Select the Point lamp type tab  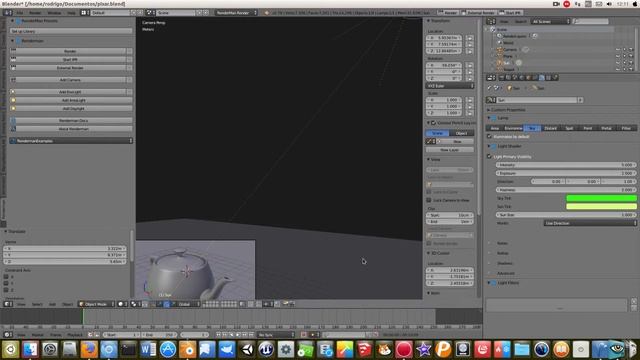point(588,128)
